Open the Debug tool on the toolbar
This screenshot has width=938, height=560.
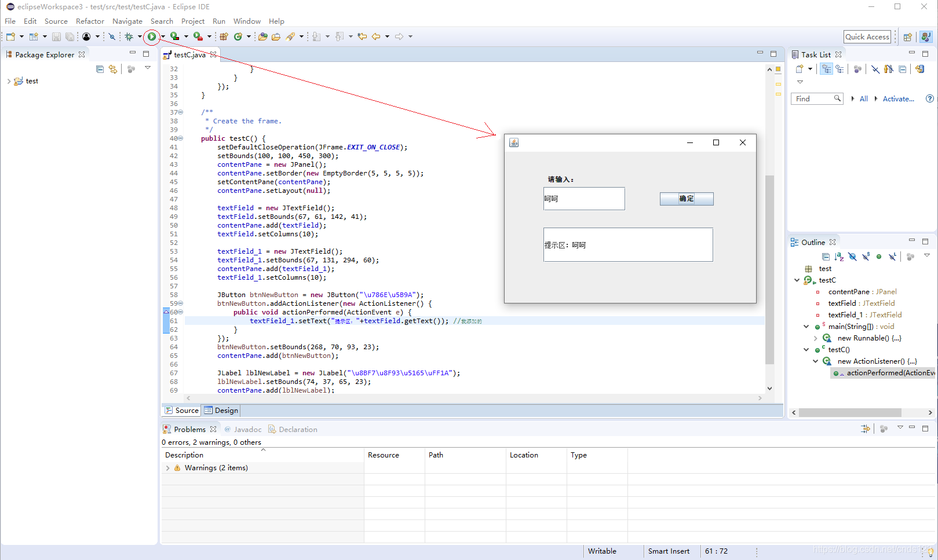(128, 36)
